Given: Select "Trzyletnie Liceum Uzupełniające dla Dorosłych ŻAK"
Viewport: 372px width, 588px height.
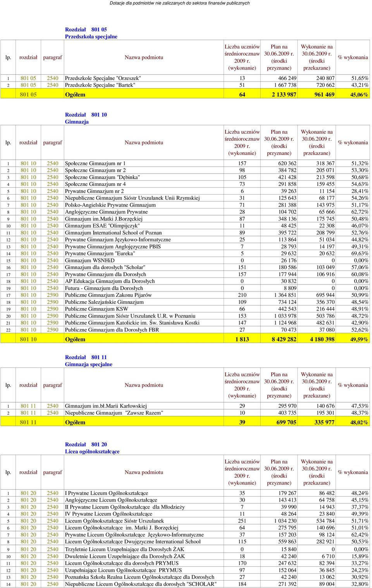Looking at the screenshot, I should 125,550.
